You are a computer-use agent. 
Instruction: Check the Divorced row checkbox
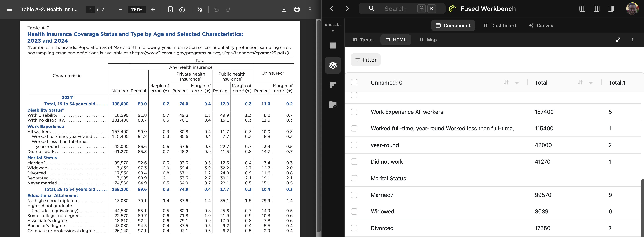pyautogui.click(x=354, y=228)
